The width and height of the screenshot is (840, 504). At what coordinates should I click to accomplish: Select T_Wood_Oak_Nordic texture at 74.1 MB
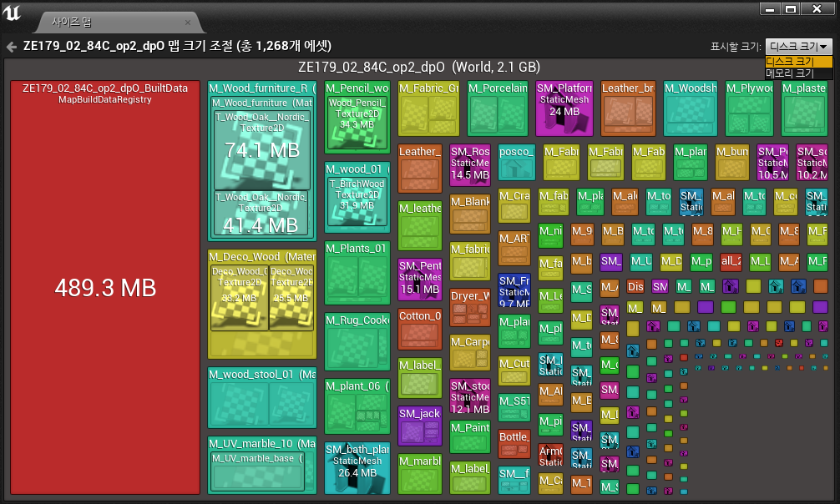262,150
